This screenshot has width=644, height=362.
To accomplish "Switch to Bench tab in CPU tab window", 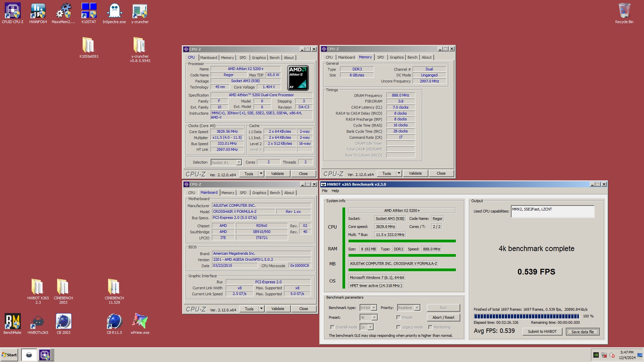I will pyautogui.click(x=275, y=58).
